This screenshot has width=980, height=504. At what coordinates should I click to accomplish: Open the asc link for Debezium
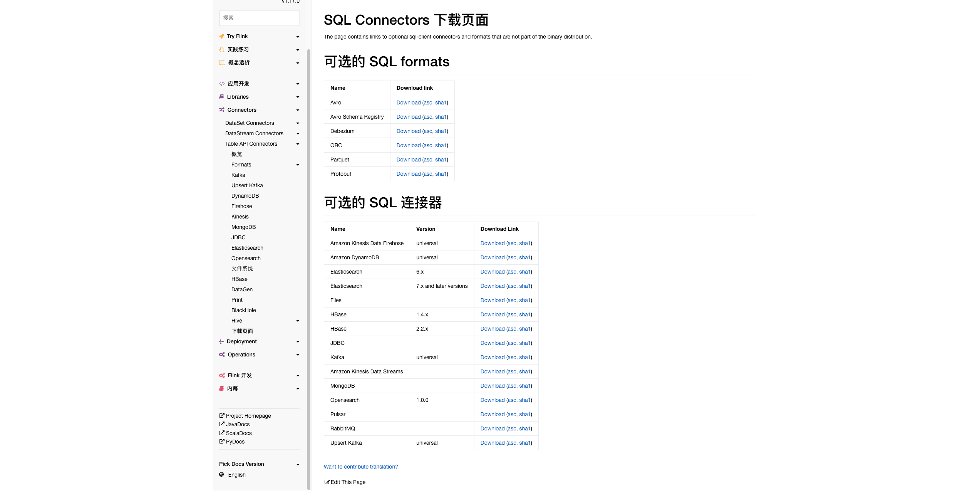coord(428,131)
